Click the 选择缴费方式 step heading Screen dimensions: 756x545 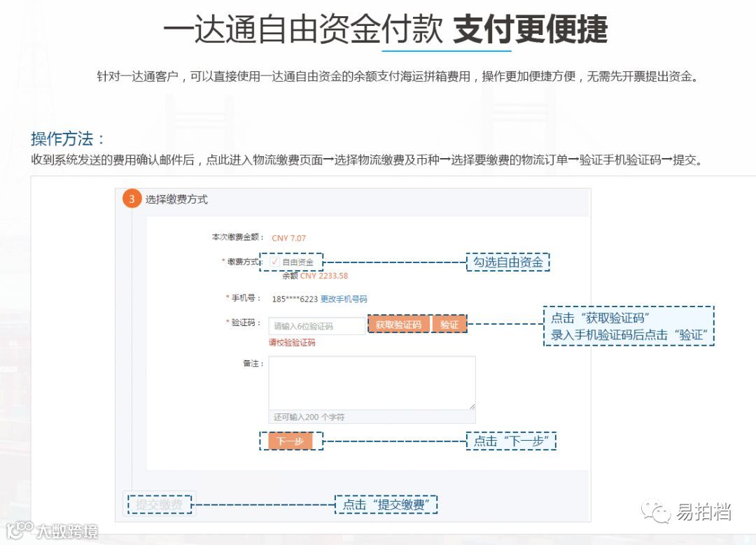[176, 199]
